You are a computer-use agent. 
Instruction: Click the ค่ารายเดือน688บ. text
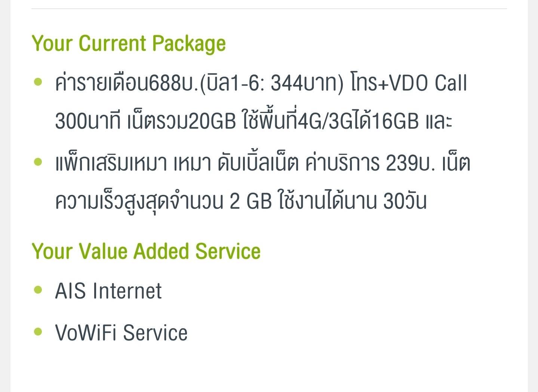pyautogui.click(x=126, y=83)
